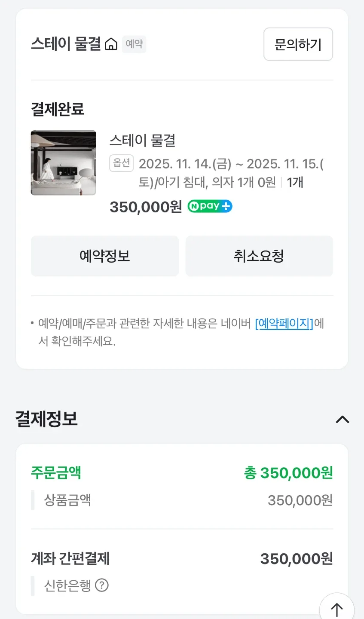Follow the [예약페이지] link
The image size is (364, 619).
click(284, 323)
